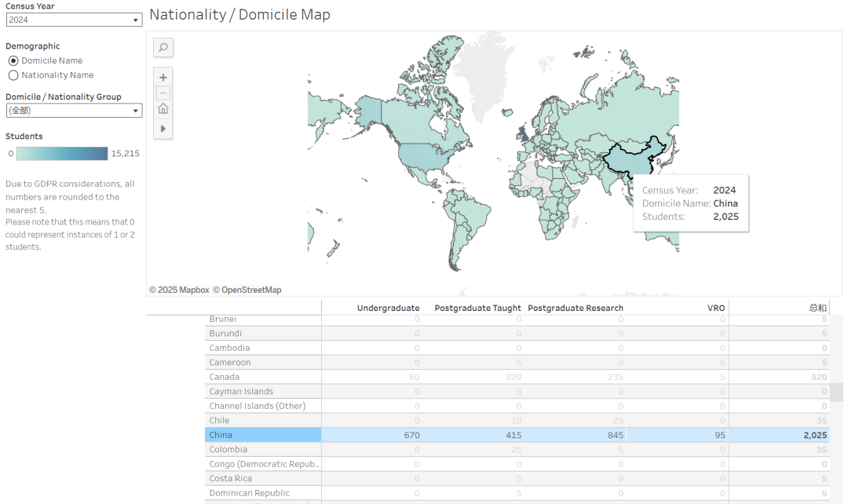848x504 pixels.
Task: Click the map search magnifier icon
Action: click(163, 48)
